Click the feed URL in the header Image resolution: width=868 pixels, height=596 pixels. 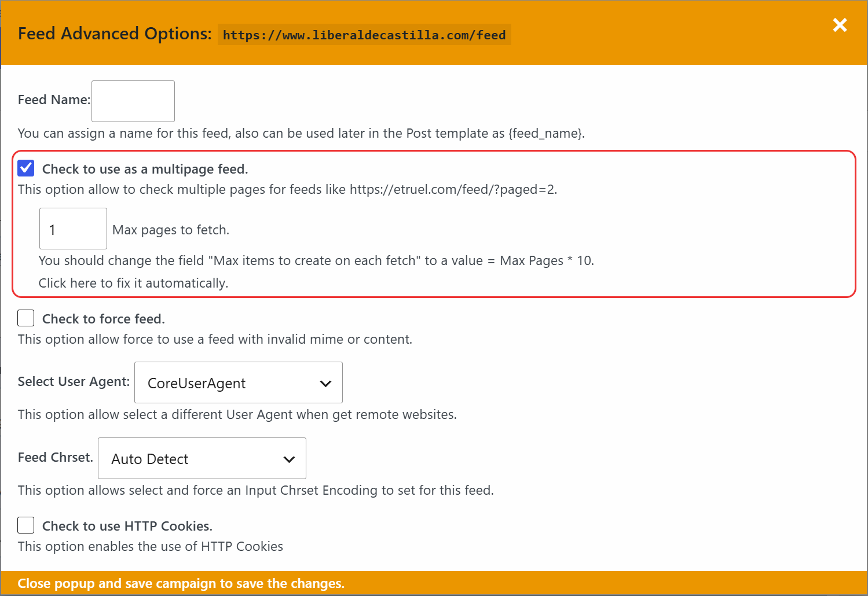tap(364, 35)
